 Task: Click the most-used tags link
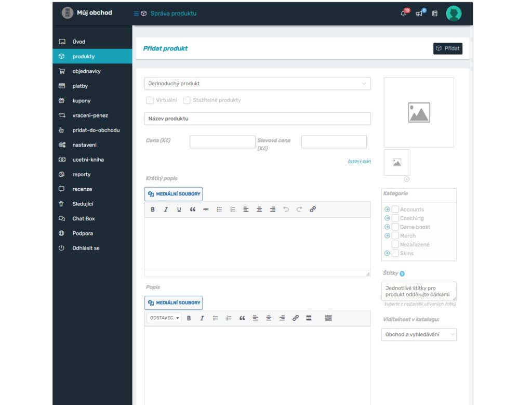coord(420,304)
